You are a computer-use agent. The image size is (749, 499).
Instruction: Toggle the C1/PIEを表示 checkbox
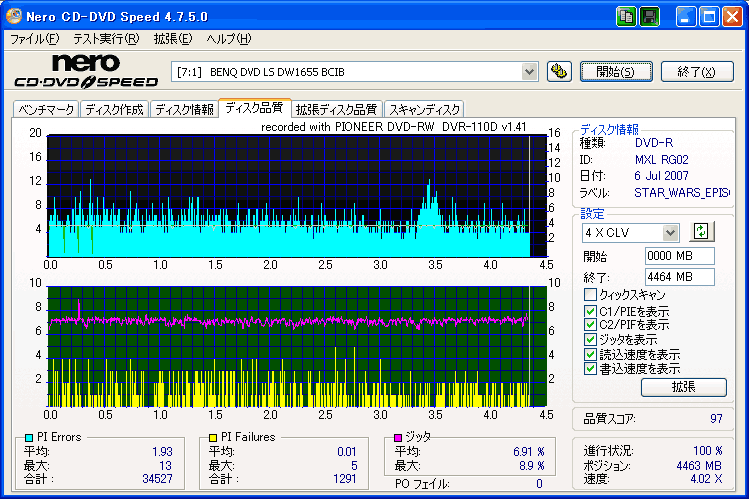coord(590,311)
